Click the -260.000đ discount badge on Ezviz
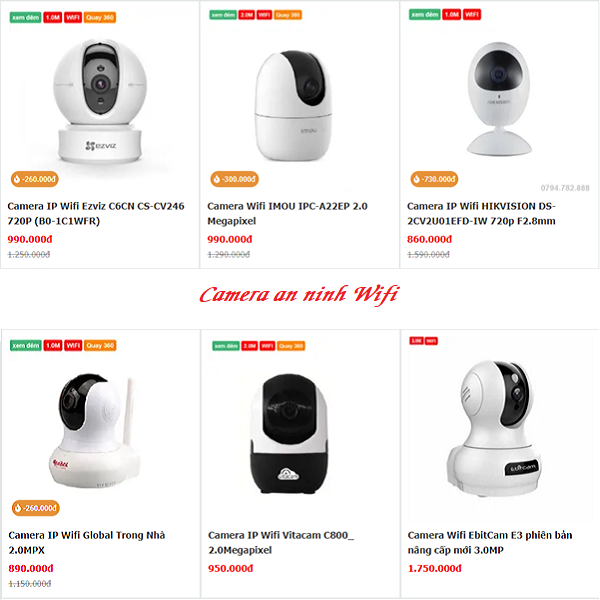 click(x=34, y=179)
